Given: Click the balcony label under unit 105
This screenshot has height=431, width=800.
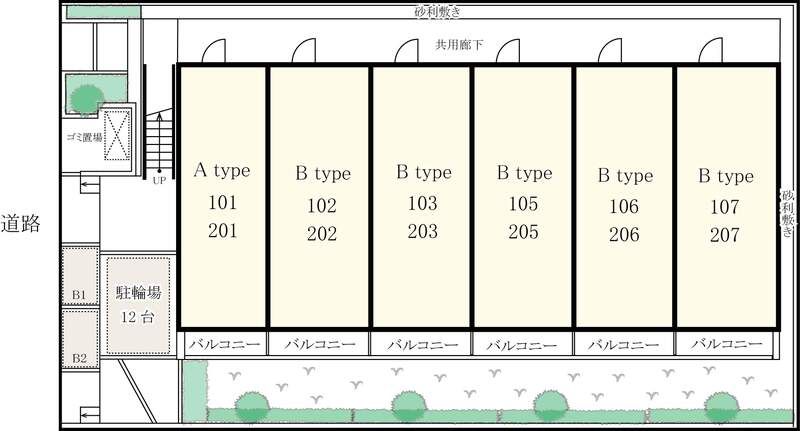Looking at the screenshot, I should (521, 345).
